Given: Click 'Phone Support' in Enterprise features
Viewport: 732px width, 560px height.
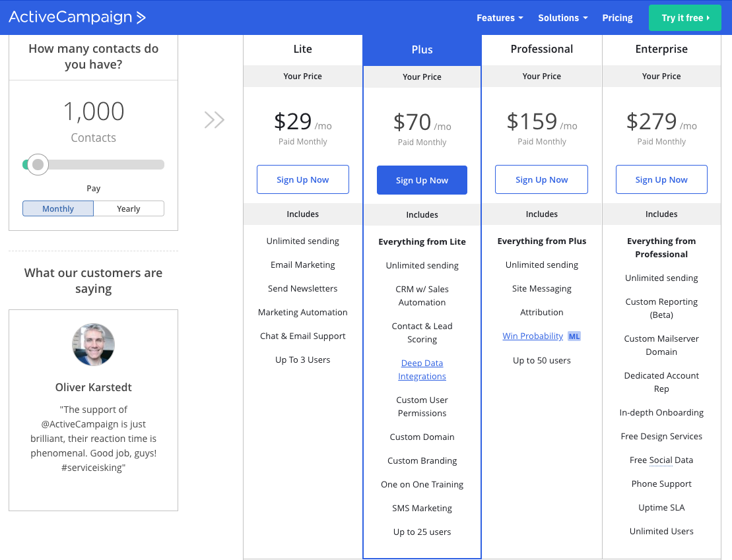Looking at the screenshot, I should pyautogui.click(x=661, y=484).
